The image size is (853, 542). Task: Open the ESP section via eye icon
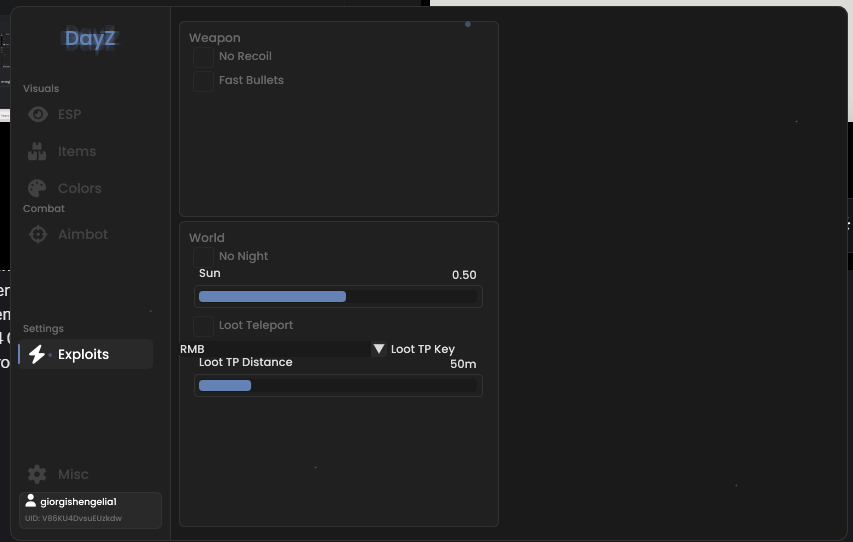pos(38,114)
